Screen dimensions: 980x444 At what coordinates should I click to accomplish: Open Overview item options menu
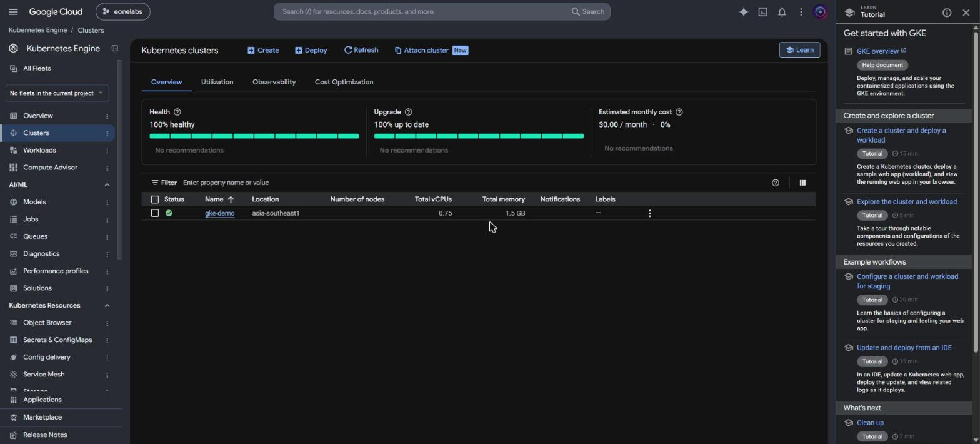[107, 116]
